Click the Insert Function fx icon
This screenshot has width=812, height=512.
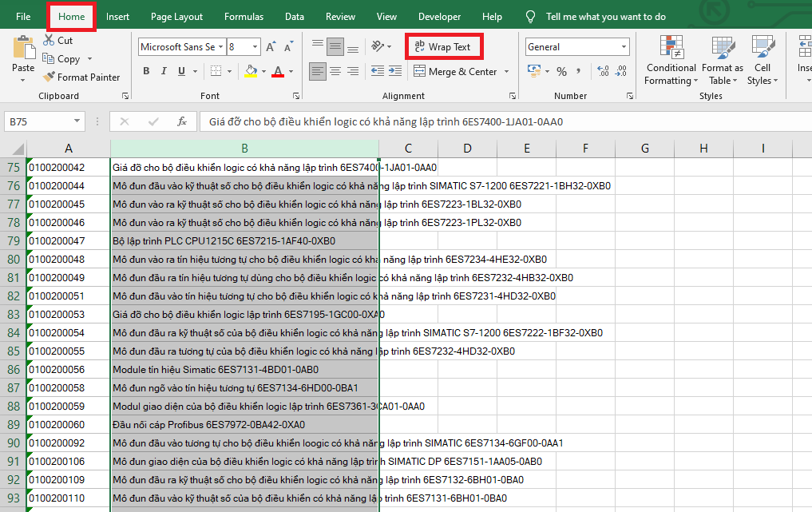click(x=182, y=122)
